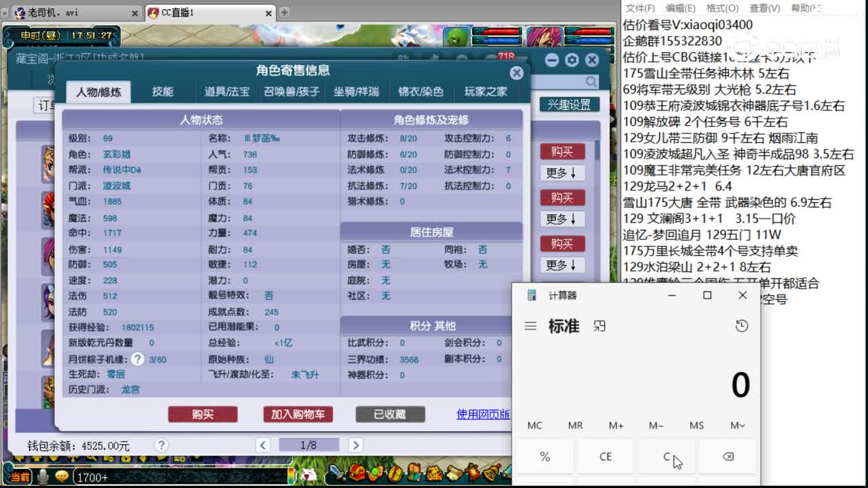Click help icon beside 月饼粽子机缘
The width and height of the screenshot is (868, 488).
[138, 359]
